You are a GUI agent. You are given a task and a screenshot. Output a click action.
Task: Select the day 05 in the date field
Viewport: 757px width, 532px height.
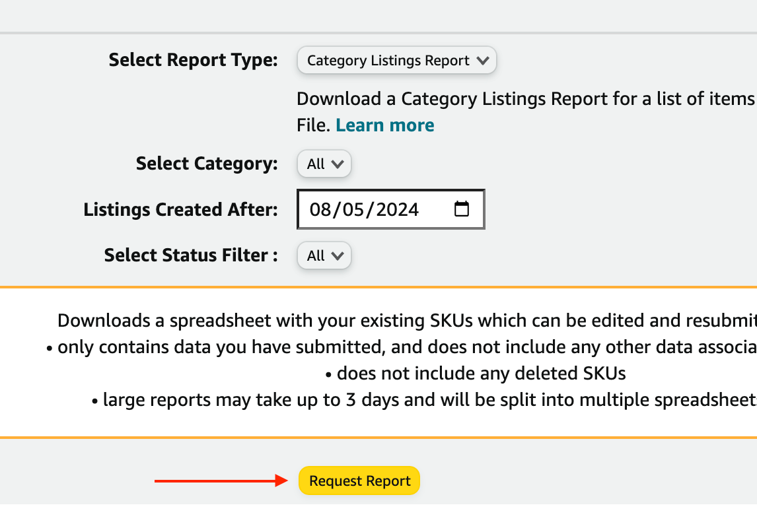(352, 210)
